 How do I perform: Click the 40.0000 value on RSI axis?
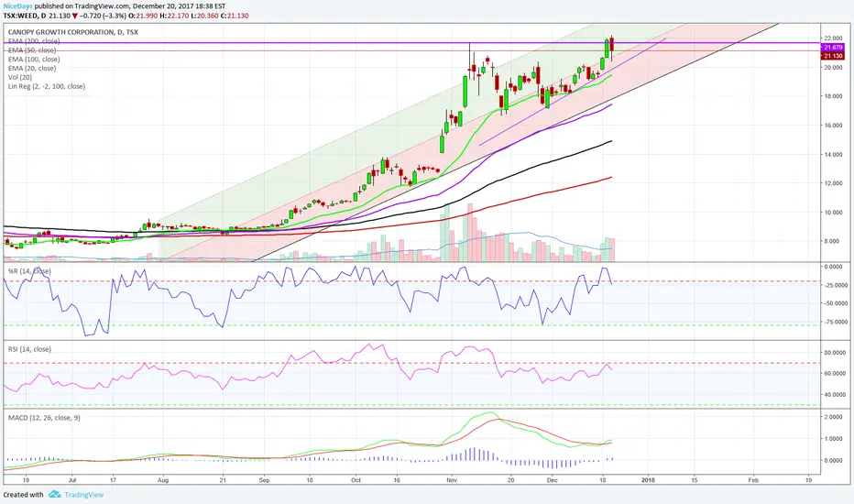pyautogui.click(x=836, y=394)
